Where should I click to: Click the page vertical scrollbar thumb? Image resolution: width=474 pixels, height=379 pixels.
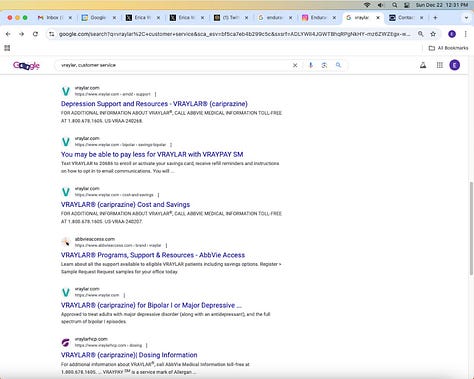pyautogui.click(x=471, y=228)
